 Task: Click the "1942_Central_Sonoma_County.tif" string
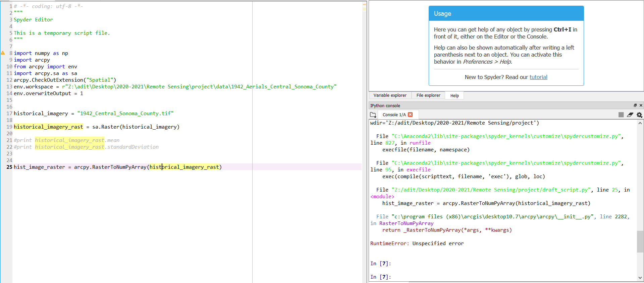[125, 114]
